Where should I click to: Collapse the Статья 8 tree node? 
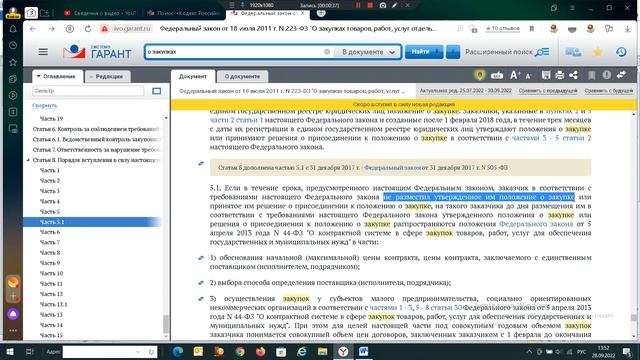point(28,160)
